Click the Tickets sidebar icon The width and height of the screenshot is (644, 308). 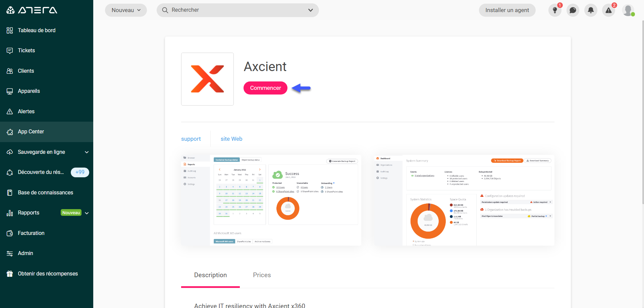[x=10, y=51]
